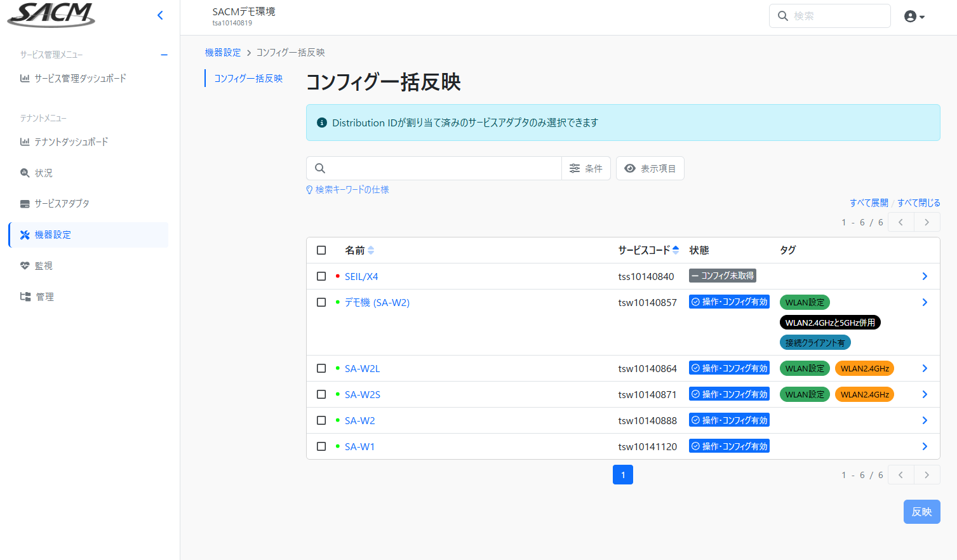The width and height of the screenshot is (957, 560).
Task: Toggle the select-all checkbox in header
Action: (x=321, y=250)
